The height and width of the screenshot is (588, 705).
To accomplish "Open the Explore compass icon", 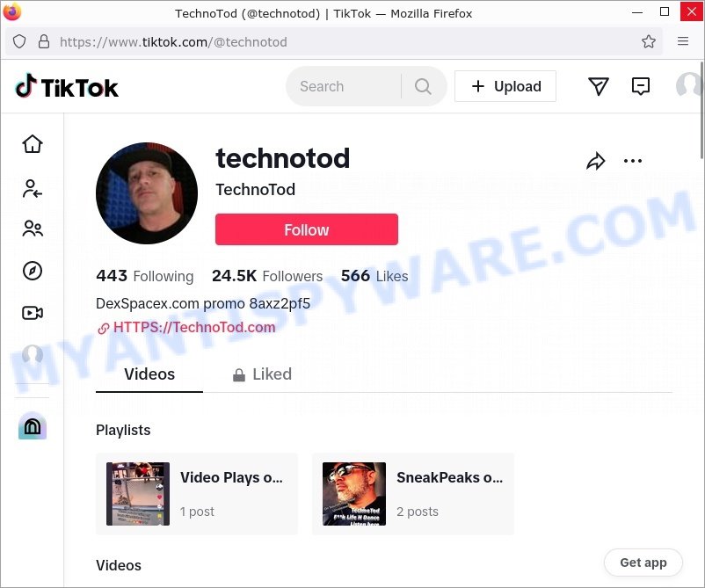I will (33, 271).
